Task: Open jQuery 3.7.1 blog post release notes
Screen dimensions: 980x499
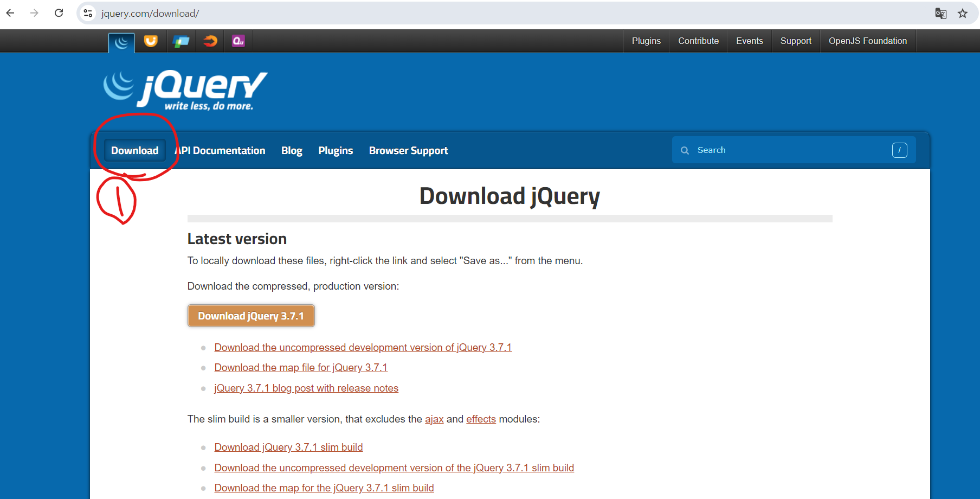Action: pos(306,388)
